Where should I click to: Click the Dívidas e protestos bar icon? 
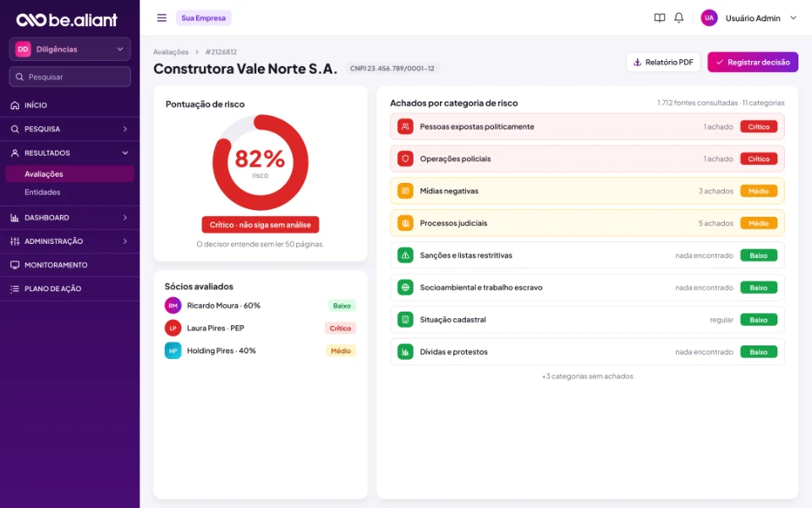coord(405,351)
